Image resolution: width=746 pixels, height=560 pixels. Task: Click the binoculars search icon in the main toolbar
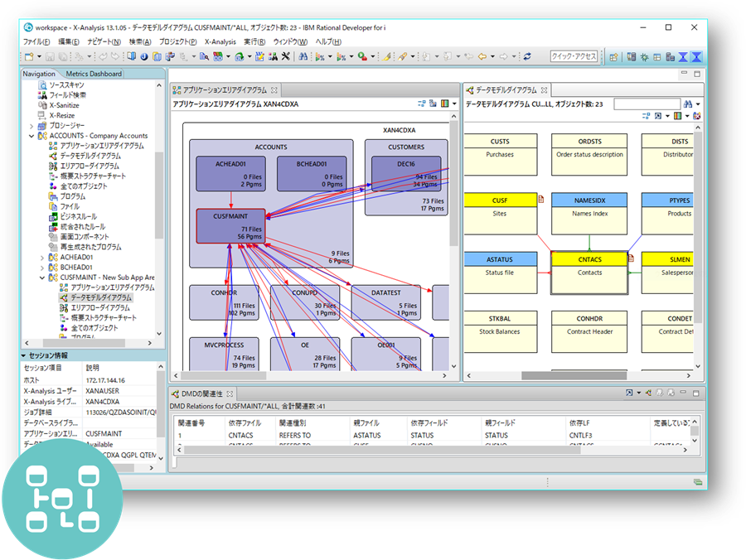click(x=303, y=56)
